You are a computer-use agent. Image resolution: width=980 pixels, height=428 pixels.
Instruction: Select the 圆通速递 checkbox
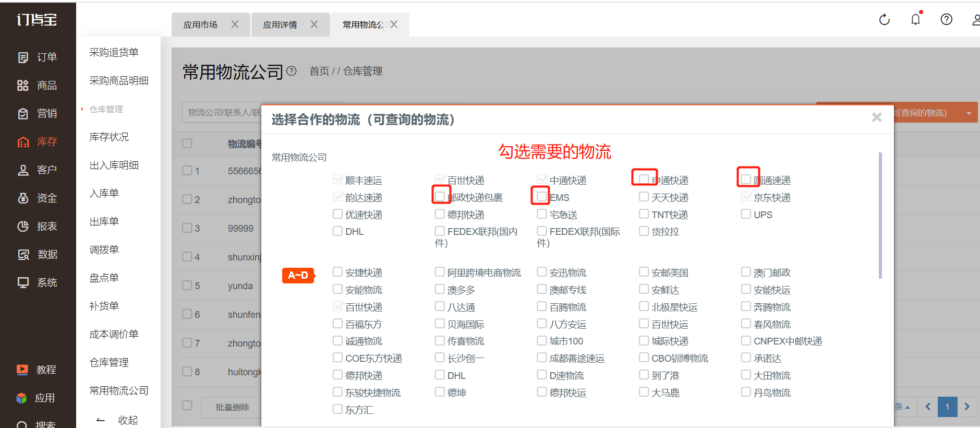point(746,179)
